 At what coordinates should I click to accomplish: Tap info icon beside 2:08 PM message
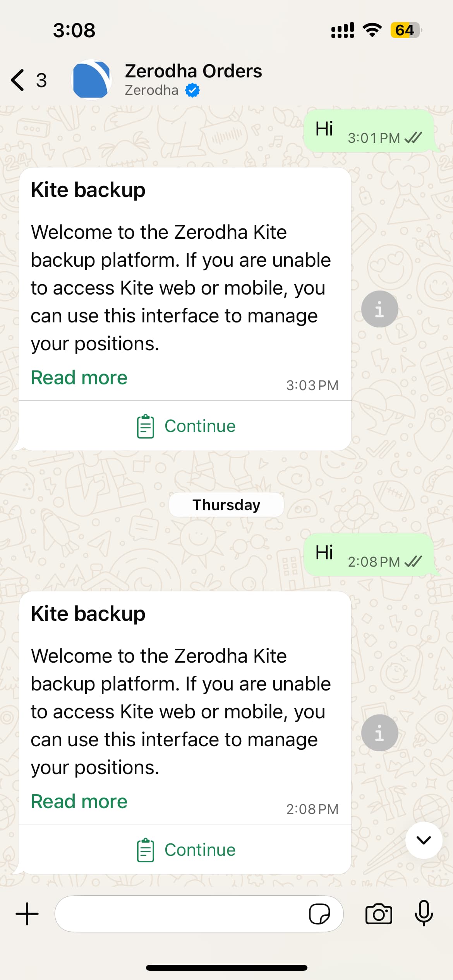pyautogui.click(x=379, y=733)
